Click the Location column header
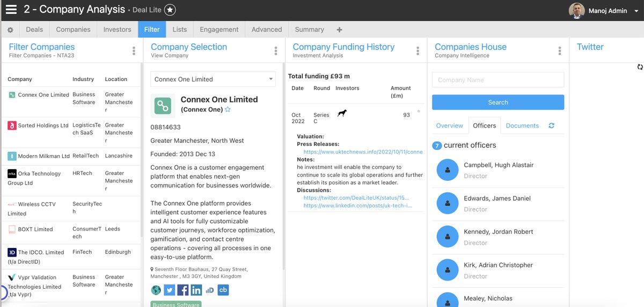 (116, 79)
